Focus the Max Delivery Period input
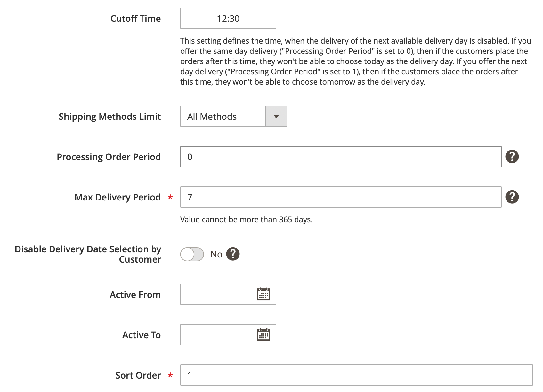 pos(341,197)
